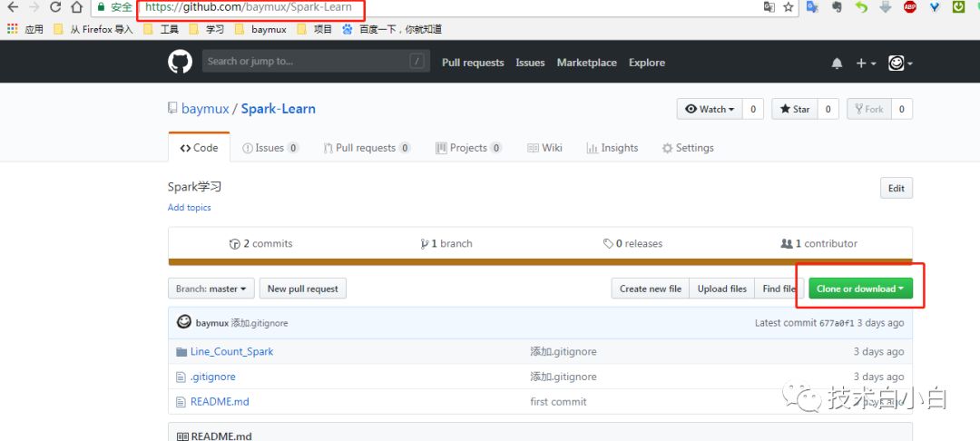Open the 工具 bookmarks folder

tap(162, 29)
